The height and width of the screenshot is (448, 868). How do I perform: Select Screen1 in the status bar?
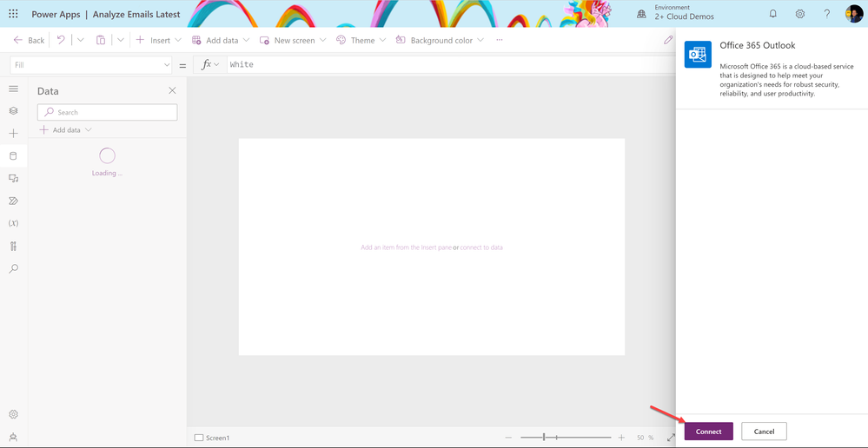tap(212, 438)
